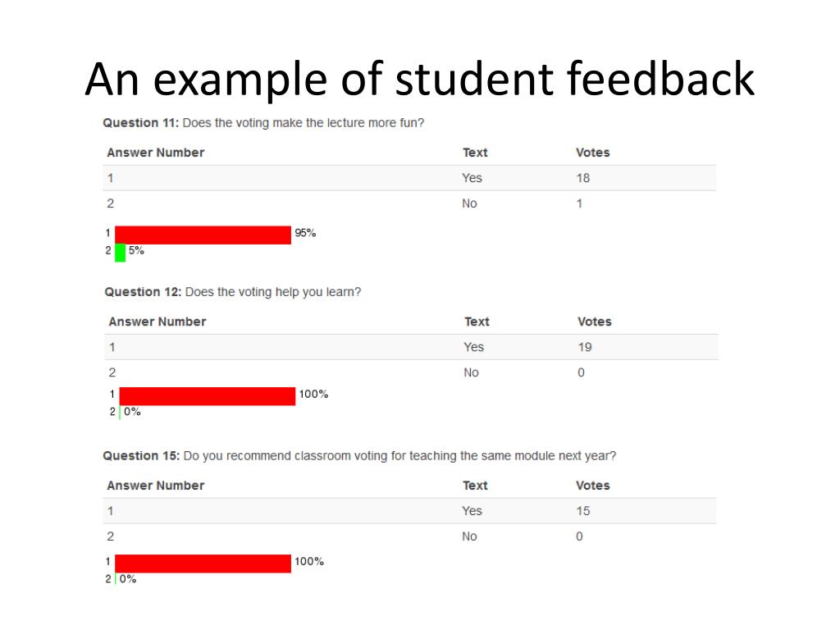
Task: Click the 95% label beside the red bar
Action: [305, 233]
